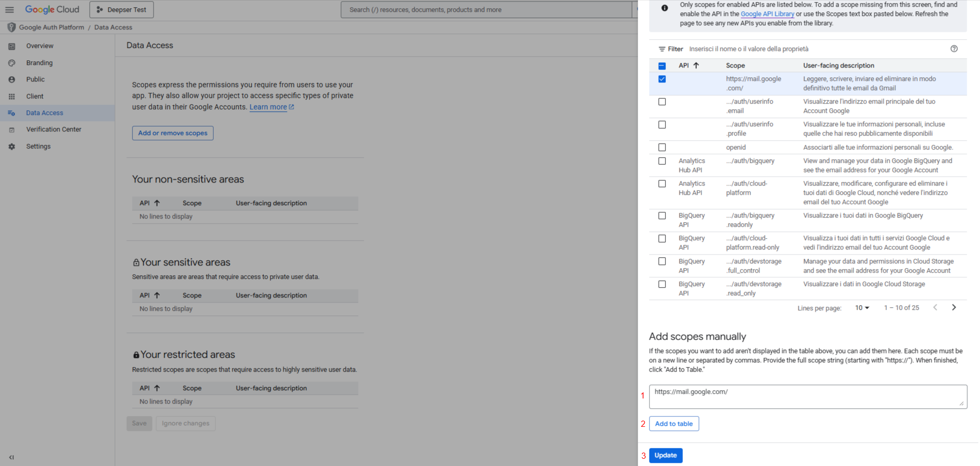This screenshot has width=980, height=466.
Task: Check the .../auth/devstorage.full_control scope checkbox
Action: 662,262
